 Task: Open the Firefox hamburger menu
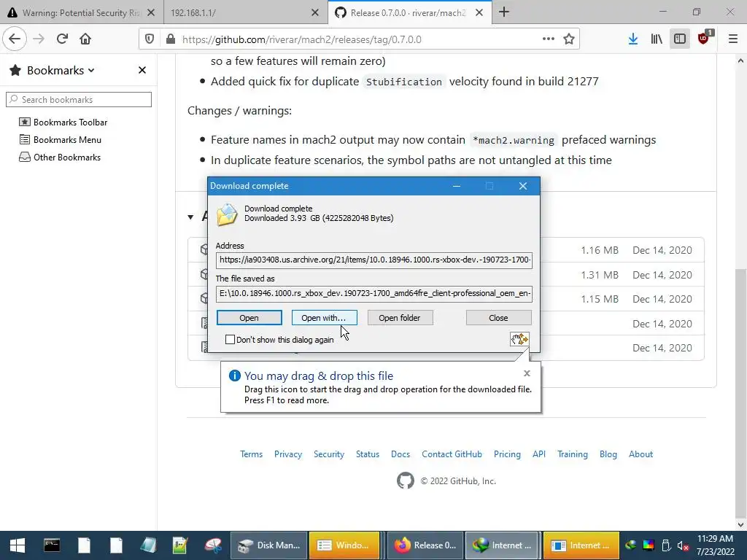[x=733, y=39]
